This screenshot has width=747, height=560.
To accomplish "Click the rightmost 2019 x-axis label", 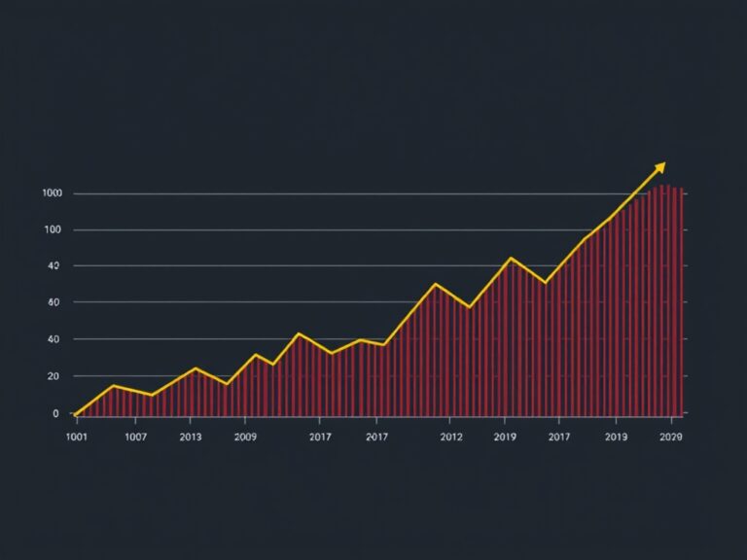I will 616,437.
